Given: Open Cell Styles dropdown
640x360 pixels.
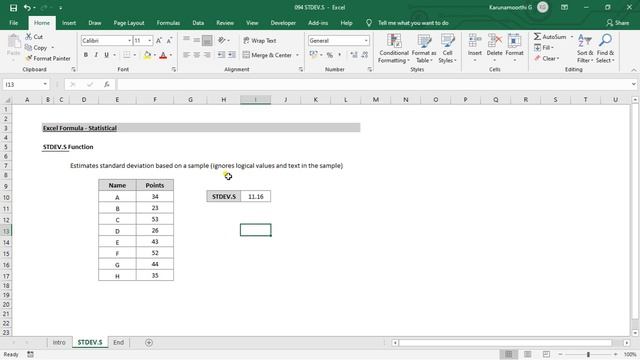Looking at the screenshot, I should [x=447, y=49].
